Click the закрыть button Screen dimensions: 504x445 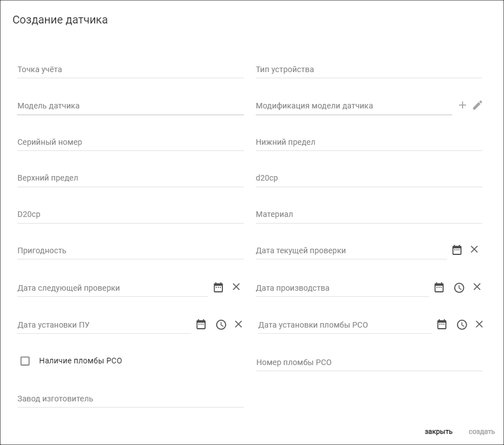click(439, 432)
